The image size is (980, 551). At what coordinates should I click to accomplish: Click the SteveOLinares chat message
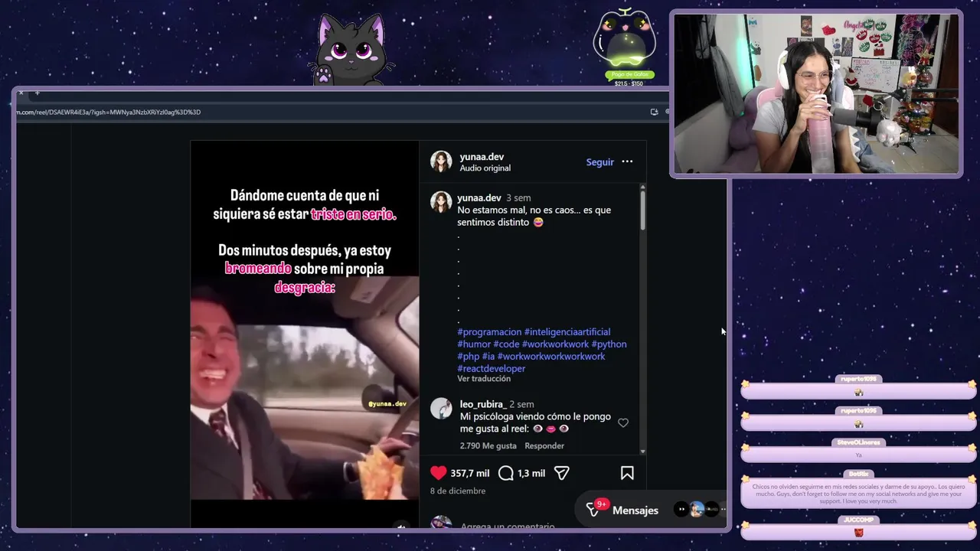(857, 455)
